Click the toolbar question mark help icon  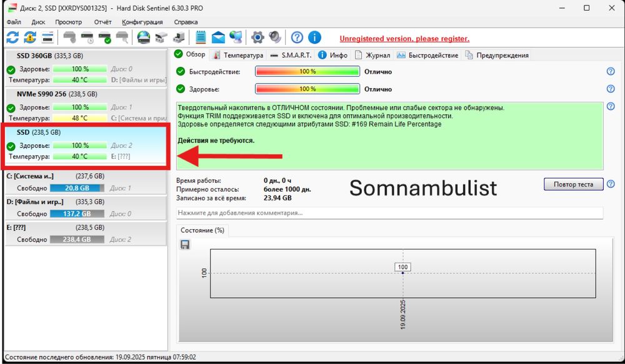pyautogui.click(x=297, y=37)
